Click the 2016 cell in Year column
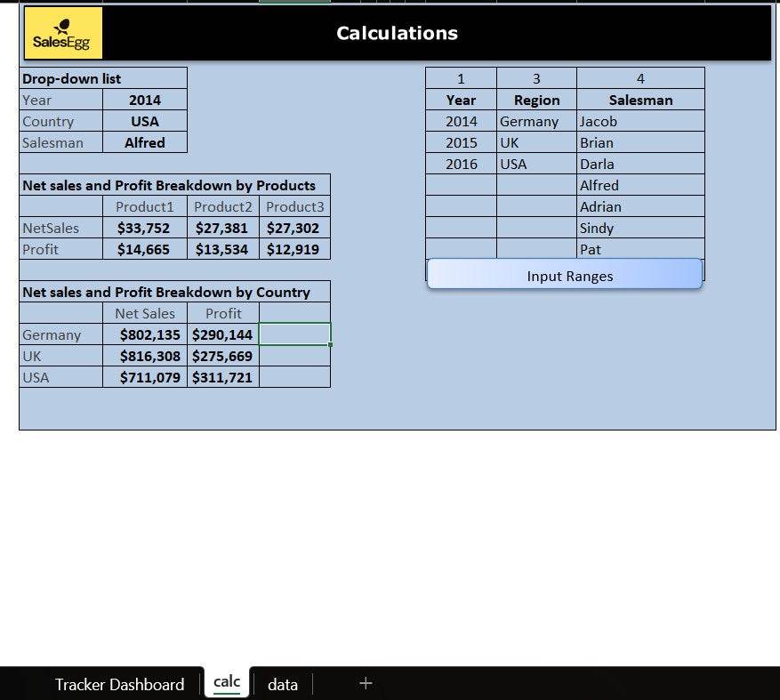Viewport: 780px width, 700px height. tap(461, 165)
